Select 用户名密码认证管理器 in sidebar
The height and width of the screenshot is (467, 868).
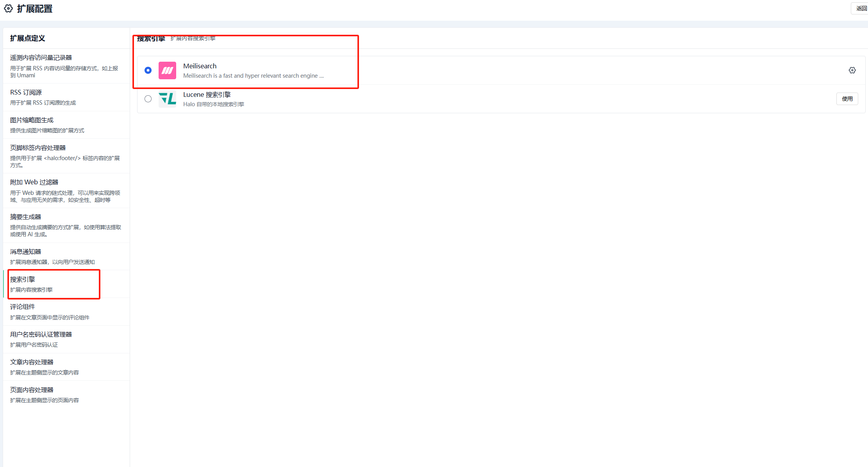click(x=41, y=335)
